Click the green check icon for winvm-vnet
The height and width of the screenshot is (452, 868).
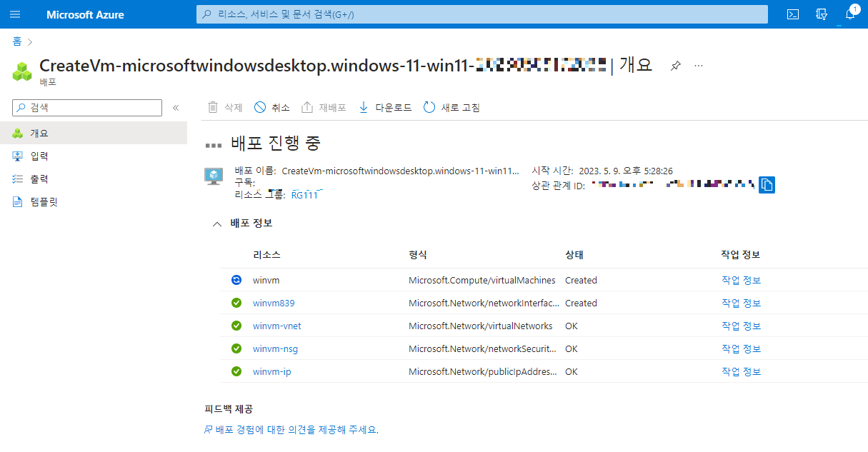tap(236, 326)
